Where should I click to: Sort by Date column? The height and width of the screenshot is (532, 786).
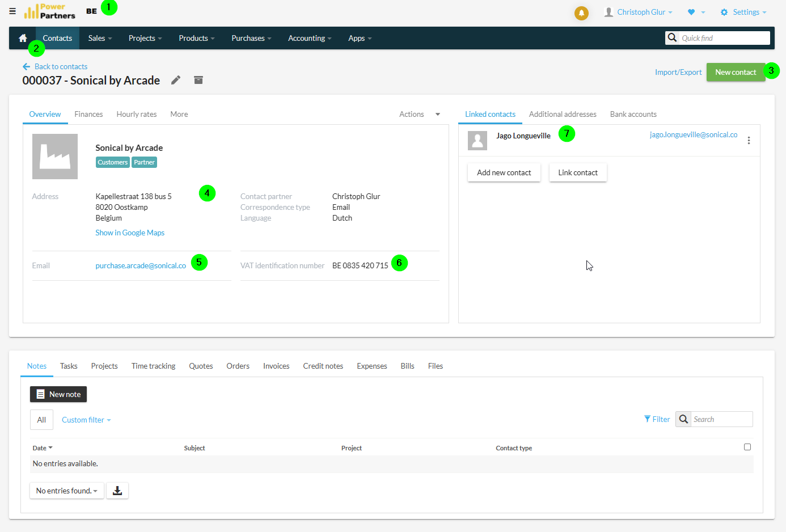(x=43, y=448)
